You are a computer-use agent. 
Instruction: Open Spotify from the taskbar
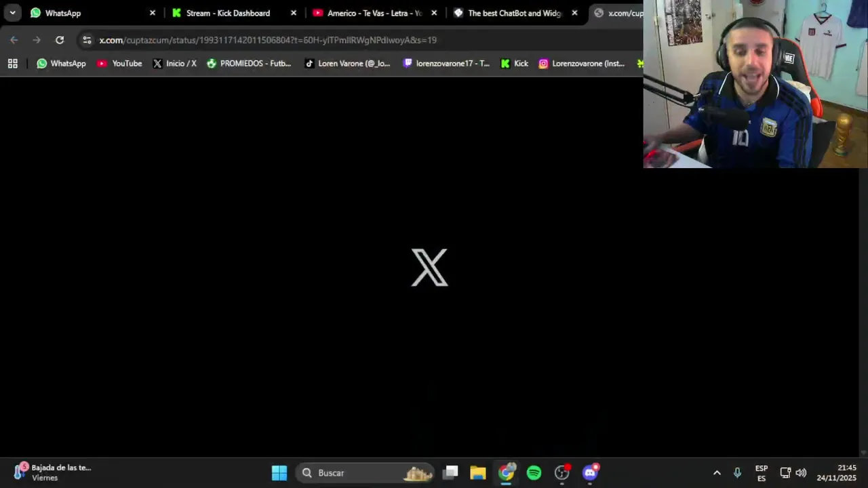pyautogui.click(x=534, y=472)
